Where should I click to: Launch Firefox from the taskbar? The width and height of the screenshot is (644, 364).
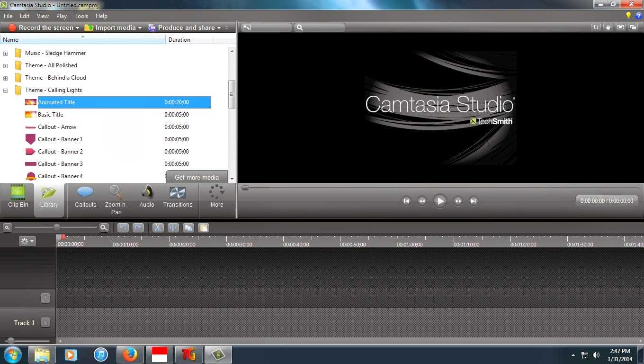[130, 355]
